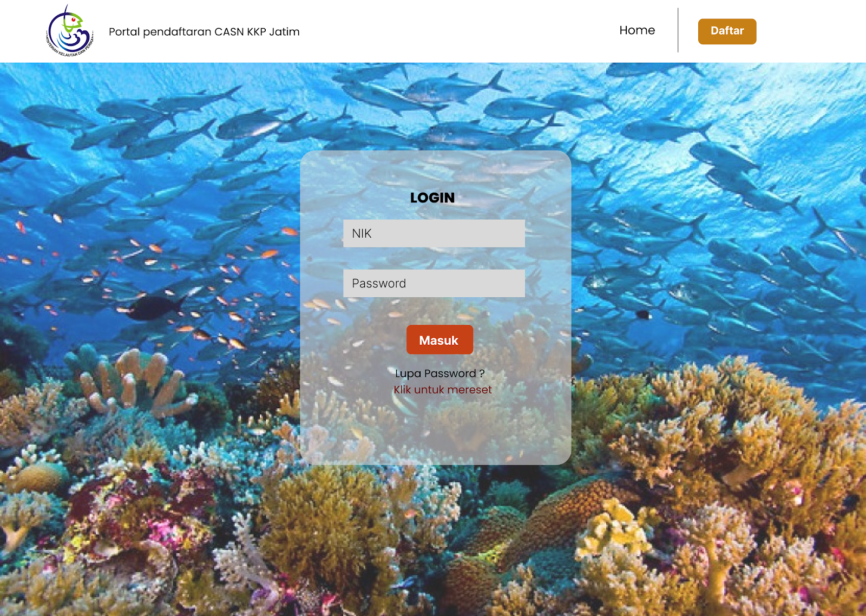866x616 pixels.
Task: Click the dark fish silhouette in background
Action: coord(154,307)
